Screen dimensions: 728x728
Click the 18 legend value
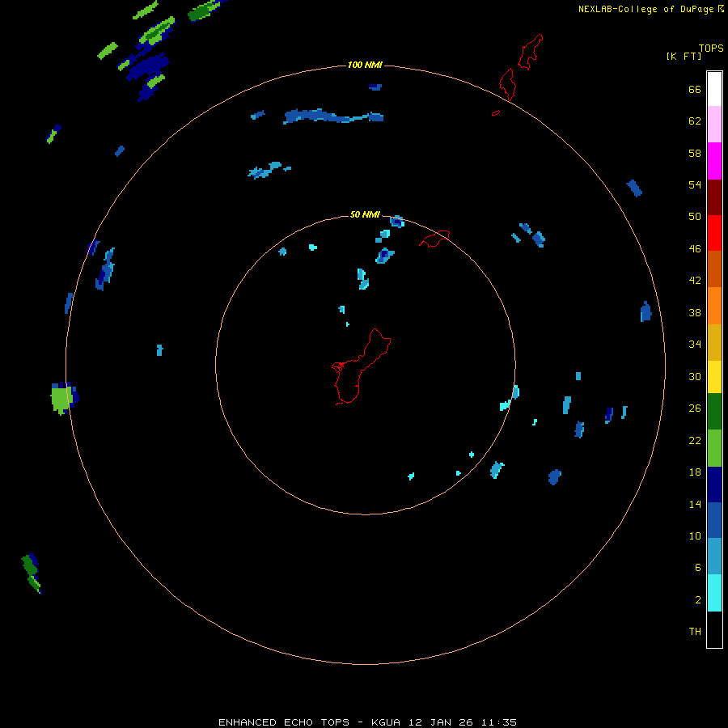[695, 472]
